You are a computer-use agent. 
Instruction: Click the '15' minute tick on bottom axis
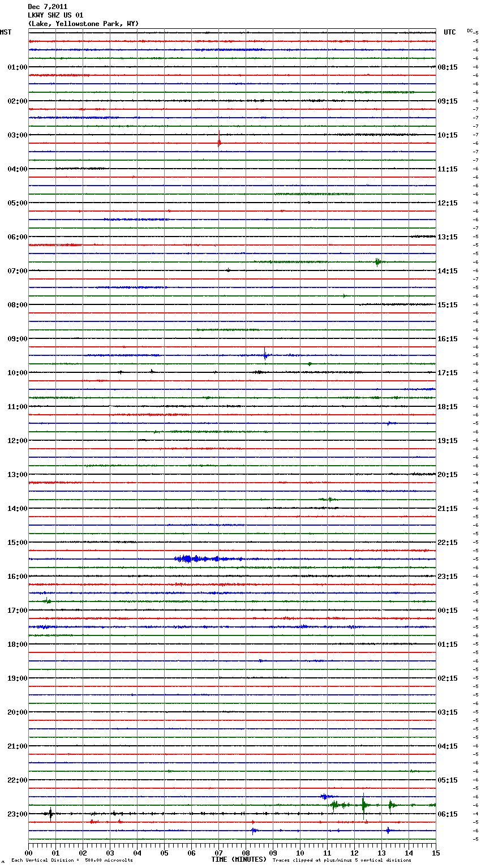coord(436,853)
